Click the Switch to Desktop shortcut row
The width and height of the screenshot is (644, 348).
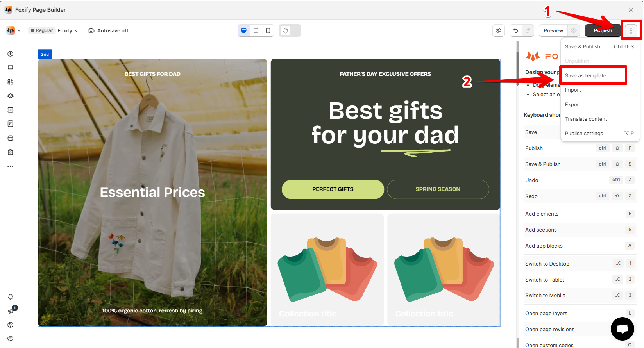[x=580, y=264]
